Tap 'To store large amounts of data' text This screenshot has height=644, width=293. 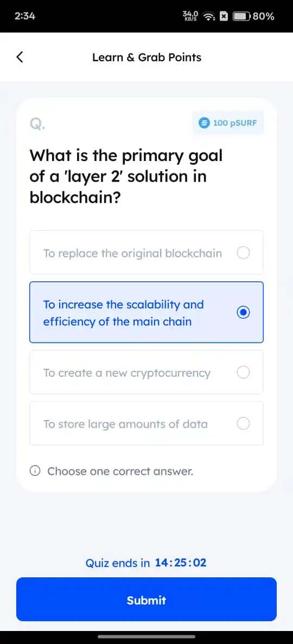[125, 423]
